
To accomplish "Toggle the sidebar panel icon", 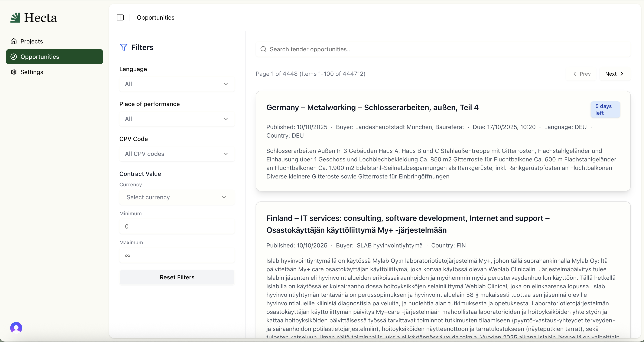I will (120, 17).
